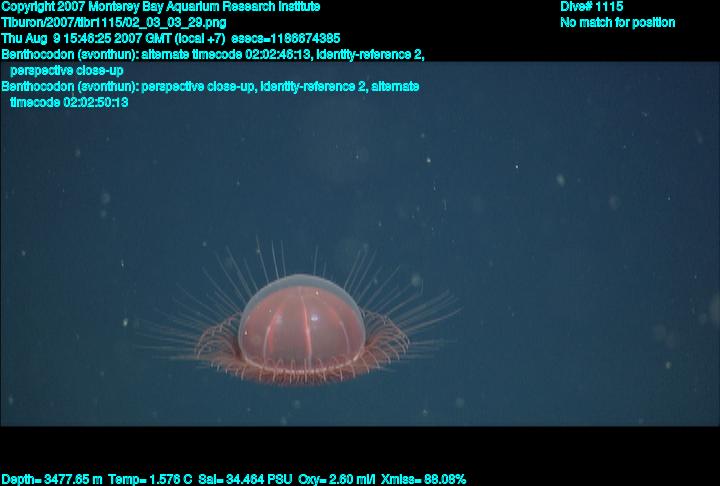This screenshot has width=720, height=486.
Task: Select the file path Tiburon/2007/tibr1115/02_03_03_29.png
Action: (x=114, y=23)
